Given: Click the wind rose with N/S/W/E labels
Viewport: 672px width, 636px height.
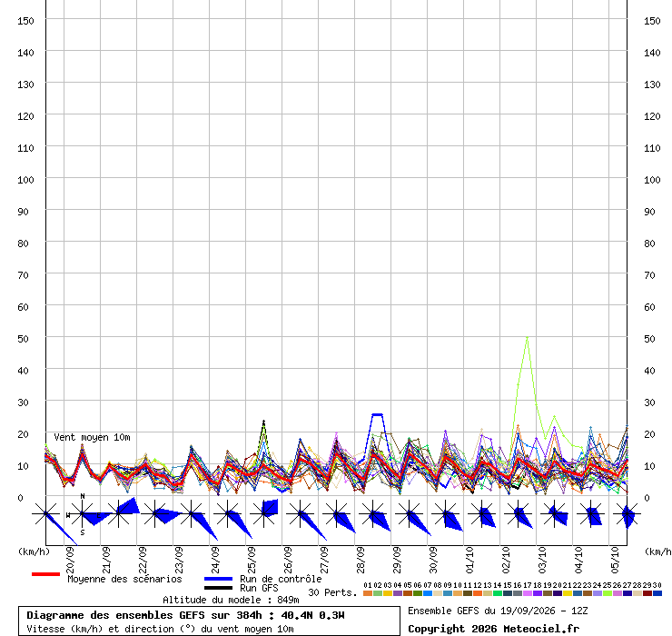Looking at the screenshot, I should point(83,513).
